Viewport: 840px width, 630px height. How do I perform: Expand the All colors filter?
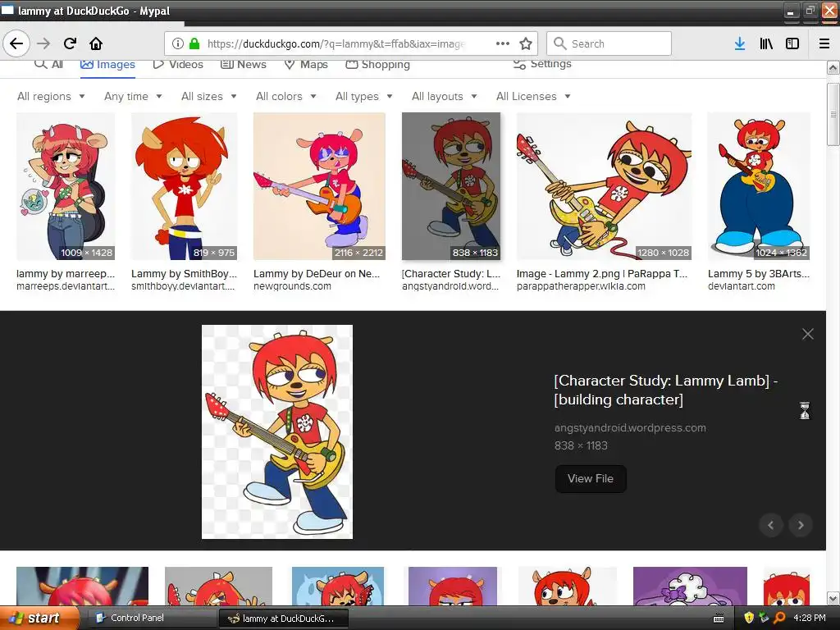[x=286, y=97]
